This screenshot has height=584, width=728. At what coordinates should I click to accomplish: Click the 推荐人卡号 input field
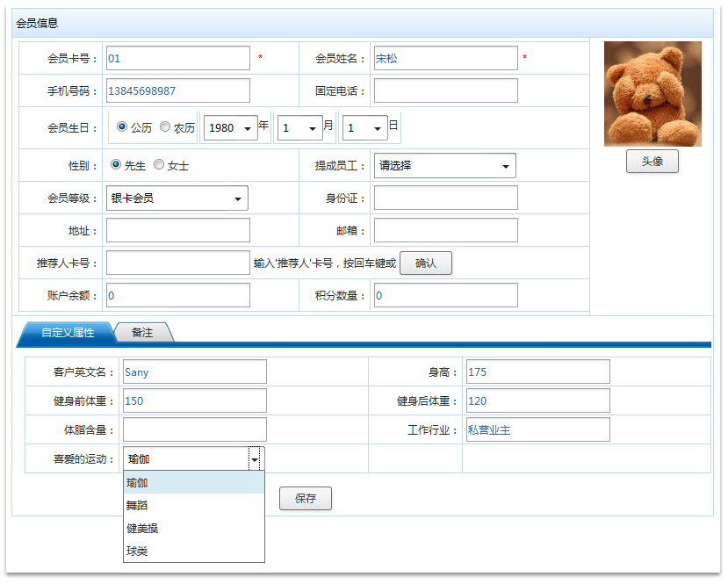177,263
